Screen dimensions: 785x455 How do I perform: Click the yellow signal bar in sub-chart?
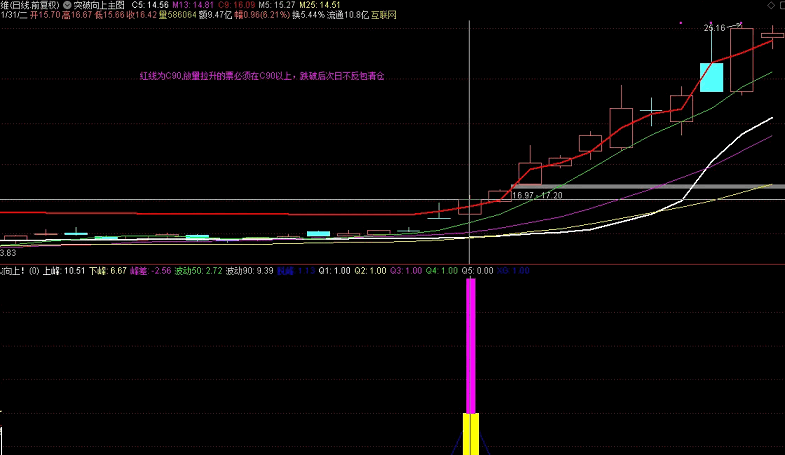click(471, 434)
